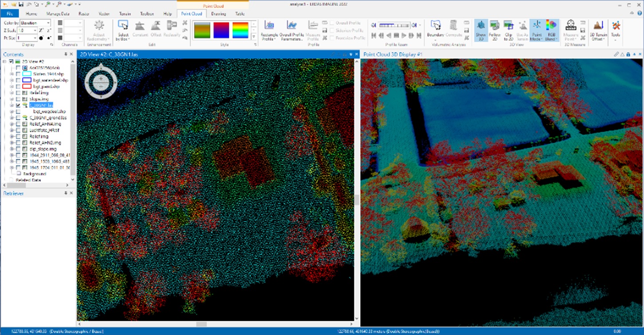Open the Z Scale dropdown

click(35, 31)
